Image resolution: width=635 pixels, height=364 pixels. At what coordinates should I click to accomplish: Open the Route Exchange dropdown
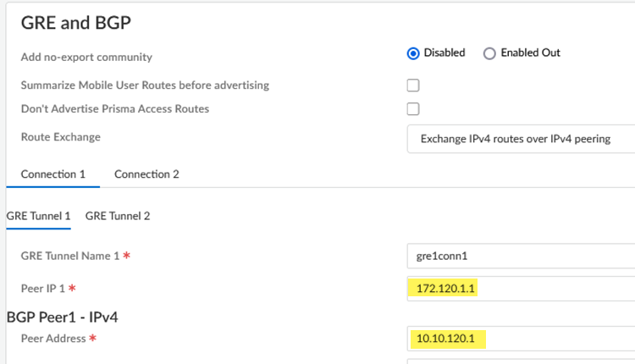tap(520, 139)
